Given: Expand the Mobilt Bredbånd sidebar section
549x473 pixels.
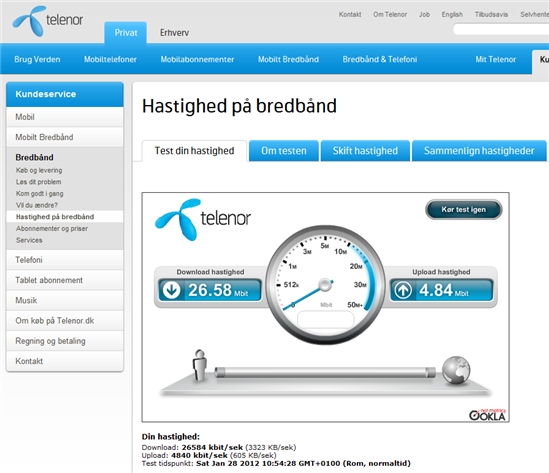Looking at the screenshot, I should [65, 137].
